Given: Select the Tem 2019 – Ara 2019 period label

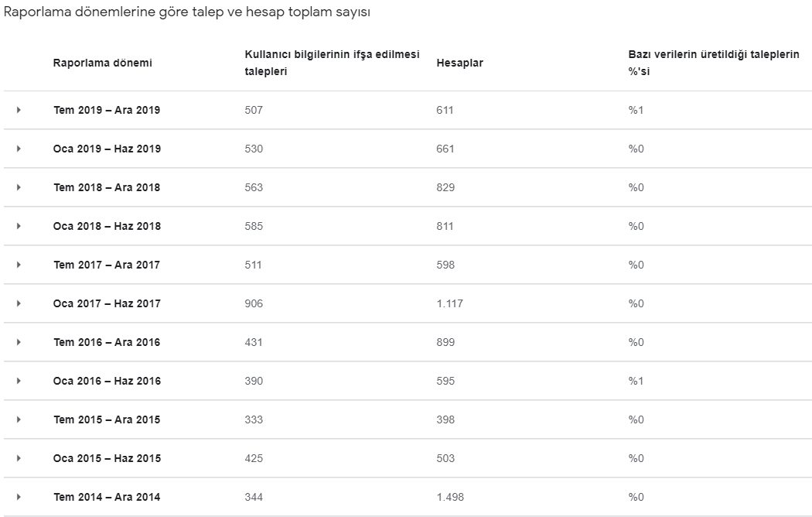Looking at the screenshot, I should coord(107,110).
